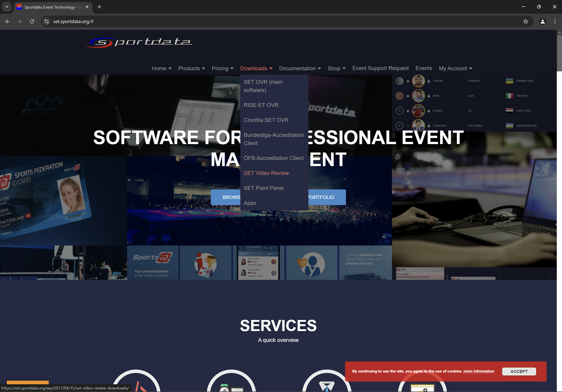
Task: Select SET Video Review menu entry
Action: pos(266,173)
